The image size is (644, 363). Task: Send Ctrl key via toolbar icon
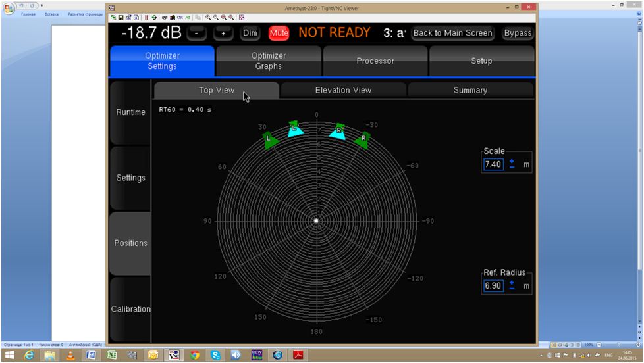180,18
